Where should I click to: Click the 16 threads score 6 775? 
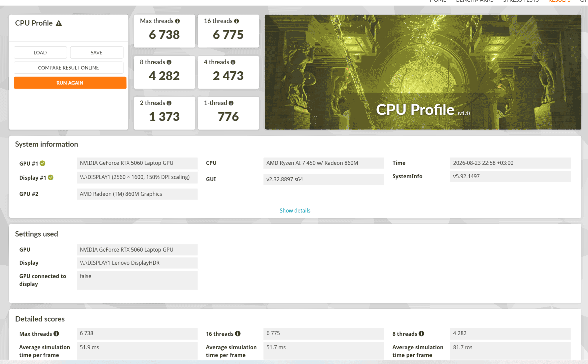pos(228,35)
